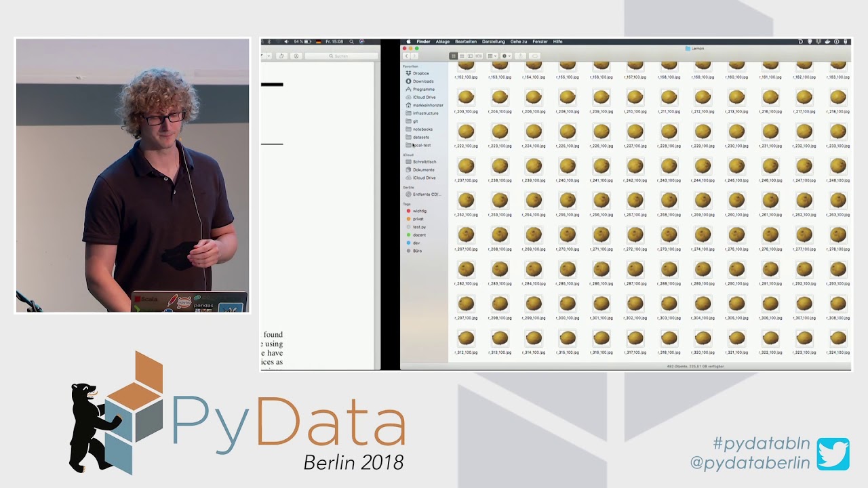868x488 pixels.
Task: Open the Hilfe menu
Action: (x=557, y=41)
